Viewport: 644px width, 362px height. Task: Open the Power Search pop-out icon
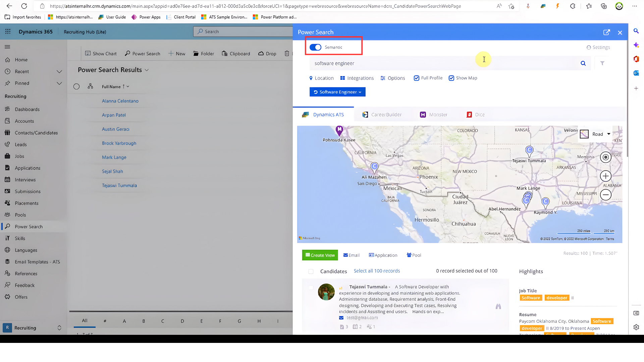(606, 32)
